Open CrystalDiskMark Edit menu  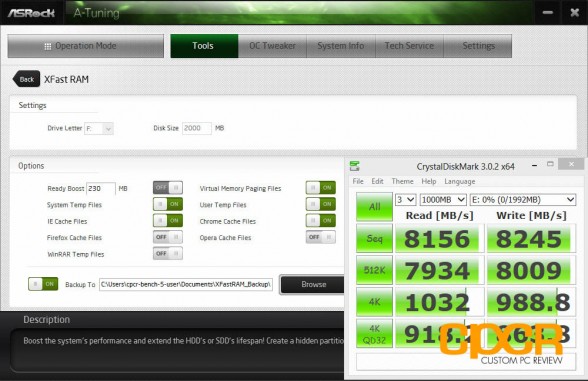pos(377,182)
